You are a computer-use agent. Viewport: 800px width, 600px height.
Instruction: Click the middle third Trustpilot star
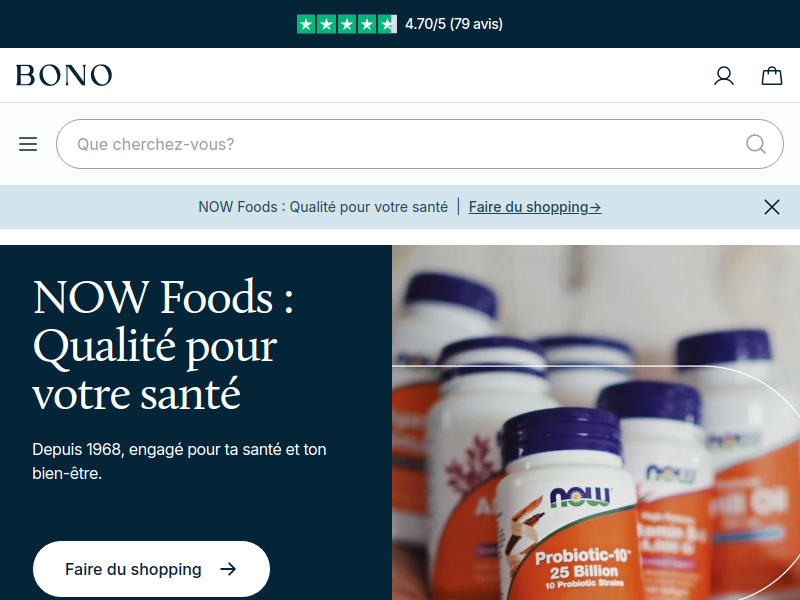pyautogui.click(x=346, y=24)
